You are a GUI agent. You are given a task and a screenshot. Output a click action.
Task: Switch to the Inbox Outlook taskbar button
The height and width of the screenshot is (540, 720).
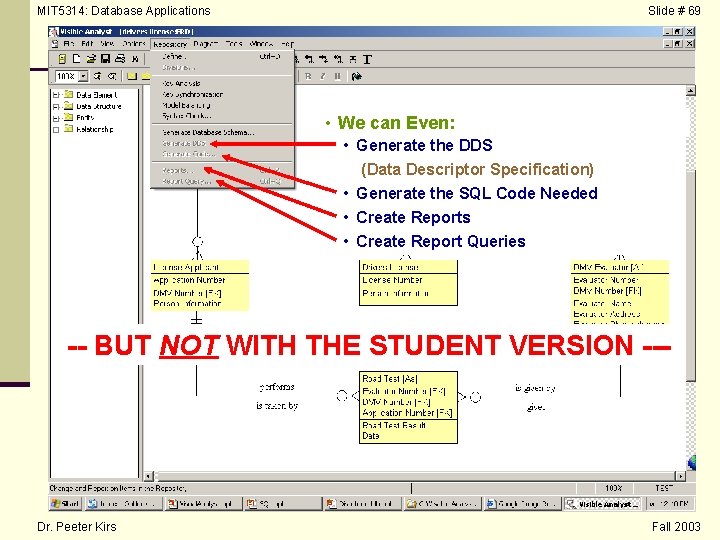coord(124,504)
